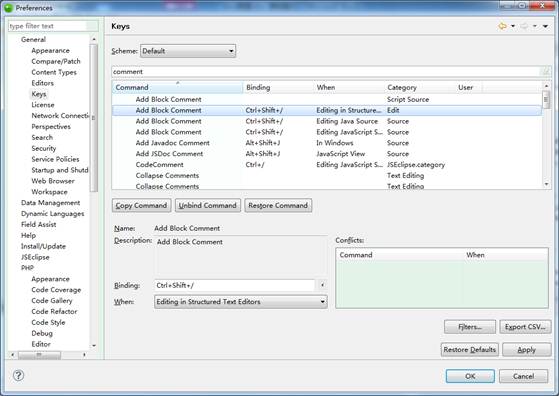Viewport: 559px width, 396px height.
Task: Select Keys in the preferences tree
Action: tap(39, 94)
